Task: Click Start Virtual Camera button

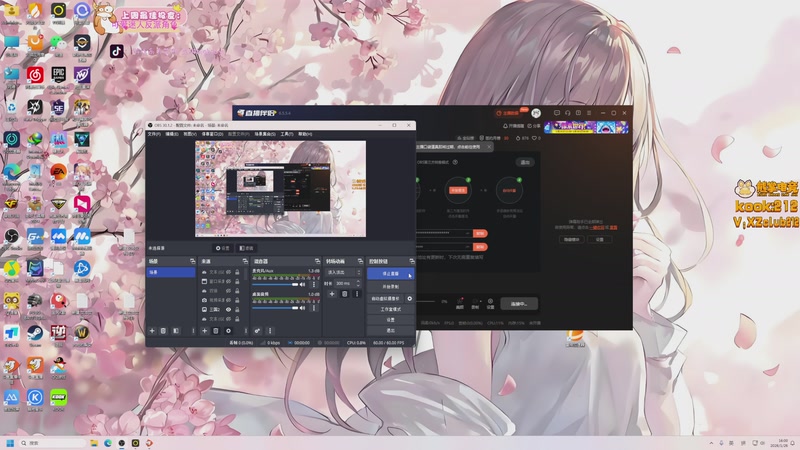Action: point(386,298)
